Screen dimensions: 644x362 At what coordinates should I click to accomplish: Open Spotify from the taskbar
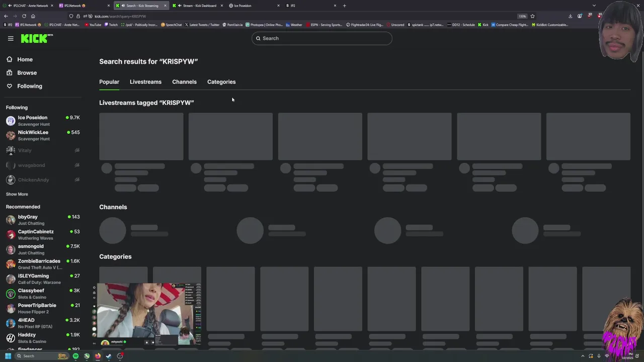pos(75,356)
